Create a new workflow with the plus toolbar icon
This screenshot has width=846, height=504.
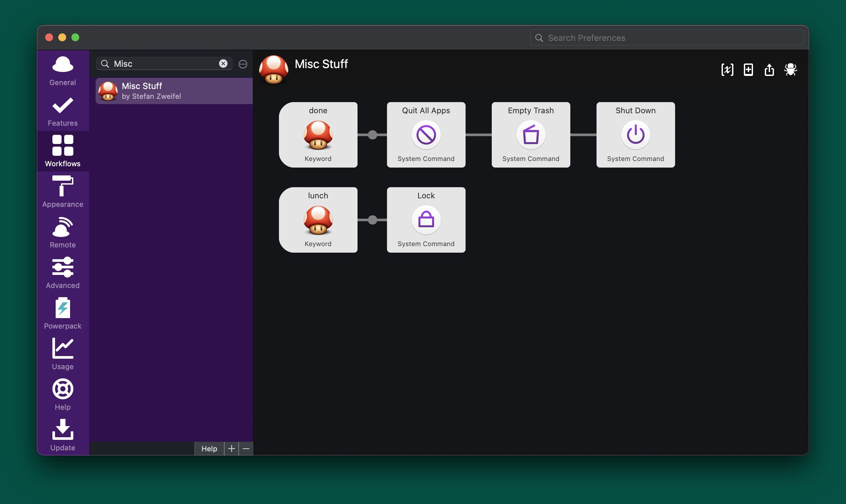point(748,69)
